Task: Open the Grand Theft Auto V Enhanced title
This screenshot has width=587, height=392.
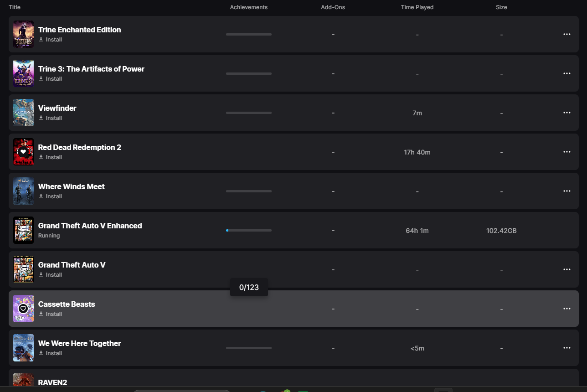Action: pyautogui.click(x=90, y=226)
